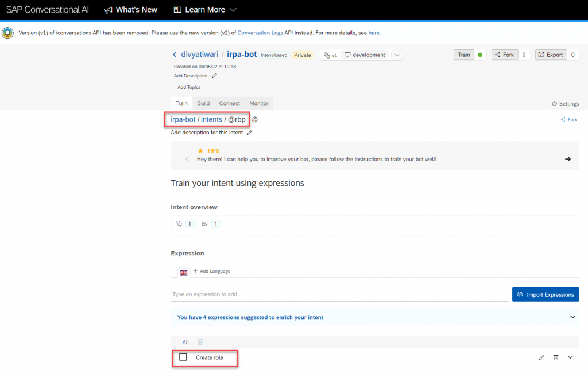Viewport: 588px width, 377px height.
Task: Open the Monitor tab
Action: [259, 103]
